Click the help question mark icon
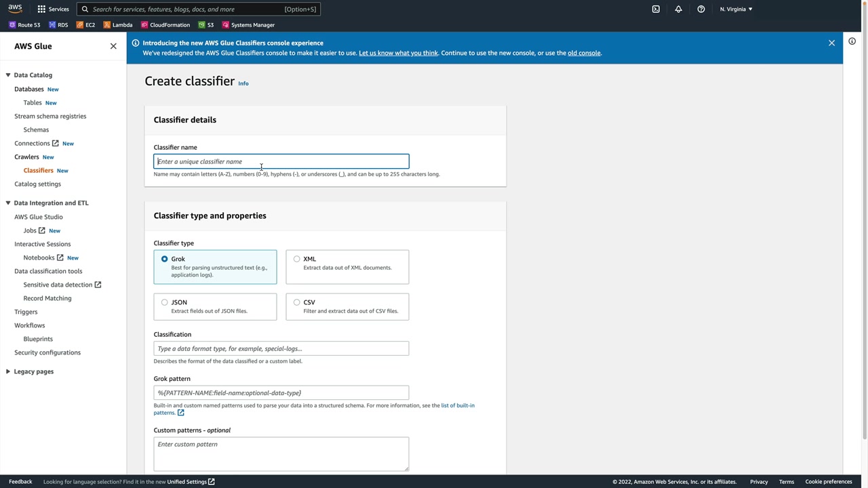Image resolution: width=868 pixels, height=488 pixels. pyautogui.click(x=701, y=9)
